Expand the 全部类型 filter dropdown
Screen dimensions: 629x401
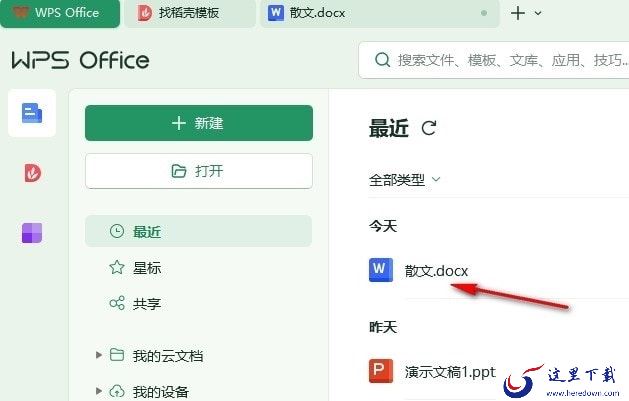point(405,180)
